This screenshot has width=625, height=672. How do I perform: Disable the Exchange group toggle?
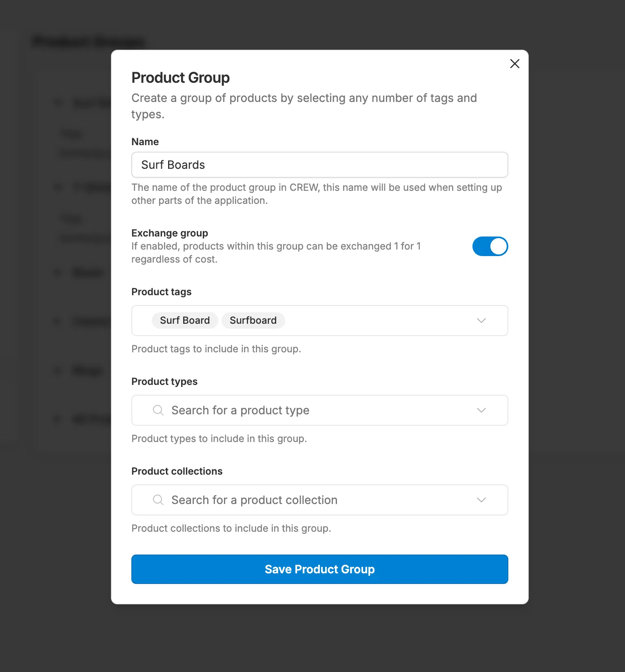pyautogui.click(x=490, y=246)
